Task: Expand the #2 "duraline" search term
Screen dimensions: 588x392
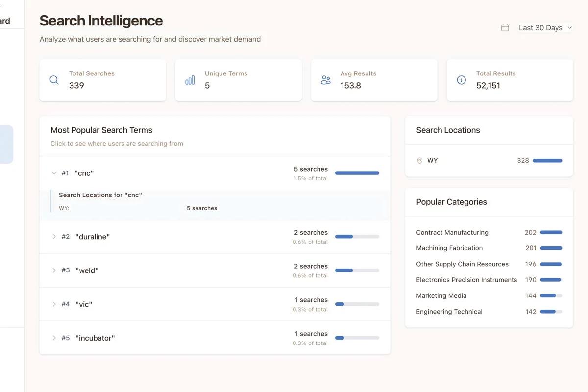Action: coord(54,237)
